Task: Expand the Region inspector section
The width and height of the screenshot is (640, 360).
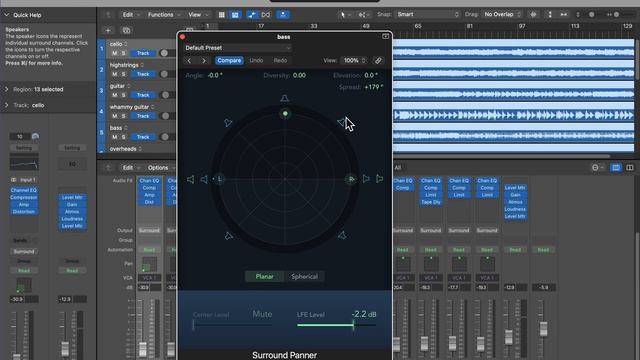Action: click(7, 89)
